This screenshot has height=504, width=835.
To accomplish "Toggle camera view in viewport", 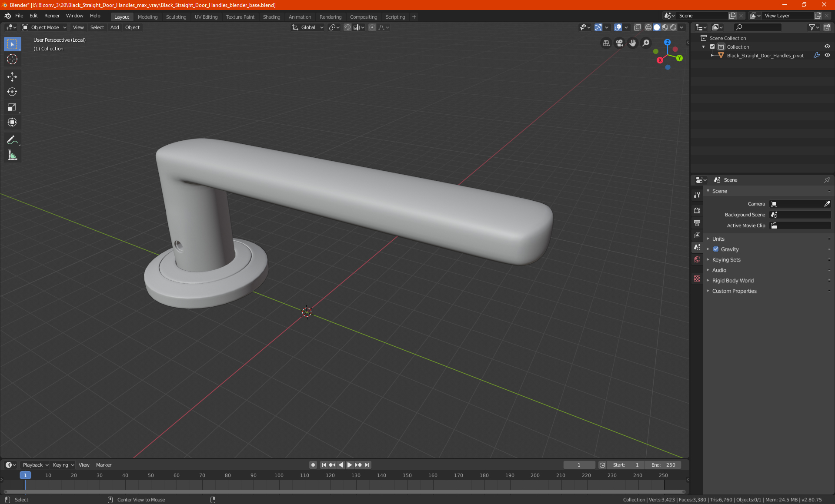I will (619, 43).
